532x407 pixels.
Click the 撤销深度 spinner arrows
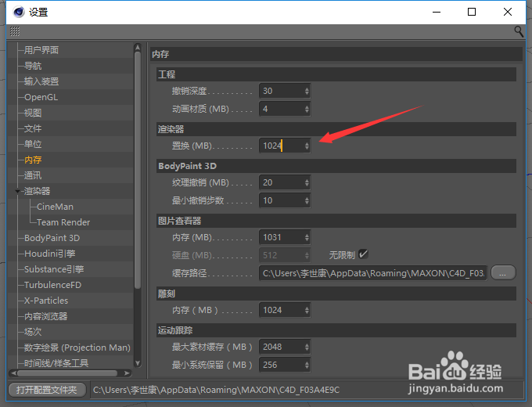[x=307, y=91]
